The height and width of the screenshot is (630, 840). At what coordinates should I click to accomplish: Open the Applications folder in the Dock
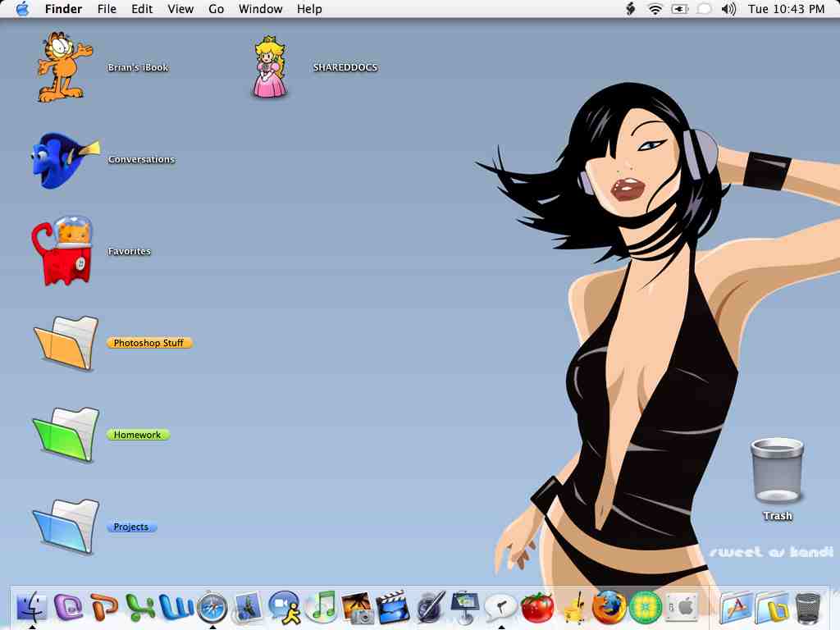tap(736, 609)
